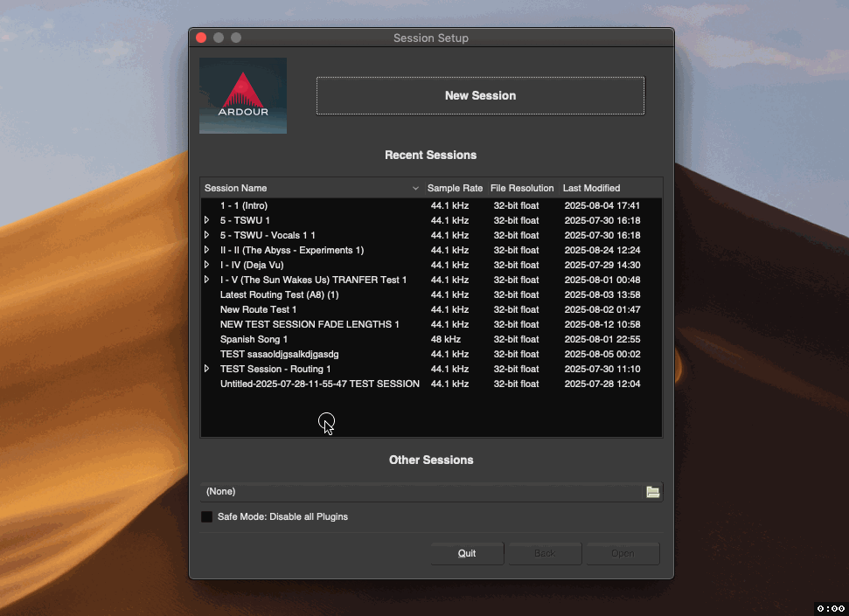
Task: Click the folder browse icon for Other Sessions
Action: [x=652, y=492]
